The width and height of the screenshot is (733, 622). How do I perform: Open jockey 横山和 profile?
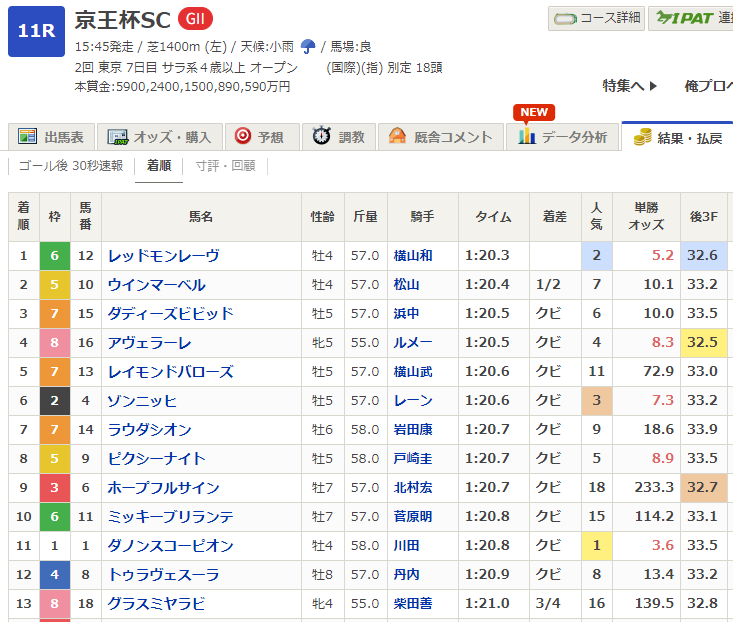click(x=413, y=256)
